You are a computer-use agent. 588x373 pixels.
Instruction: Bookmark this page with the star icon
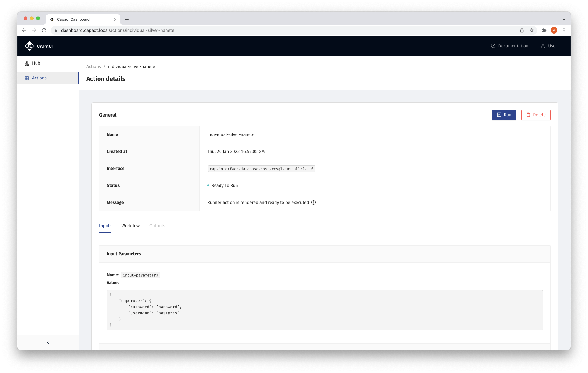point(532,30)
